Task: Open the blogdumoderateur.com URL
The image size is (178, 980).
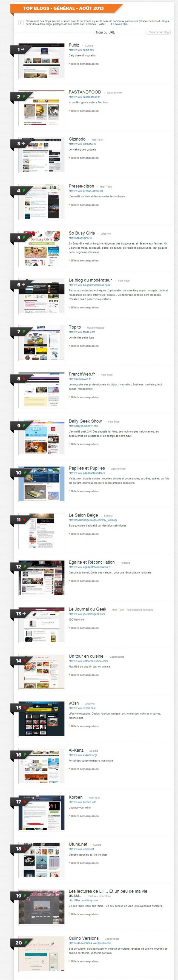Action: coord(89,285)
